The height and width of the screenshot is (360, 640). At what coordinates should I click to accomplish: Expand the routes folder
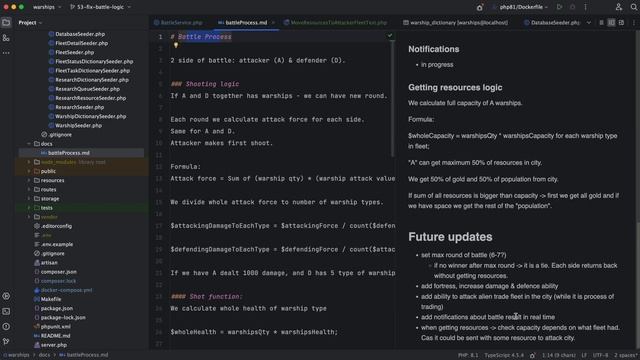point(29,189)
